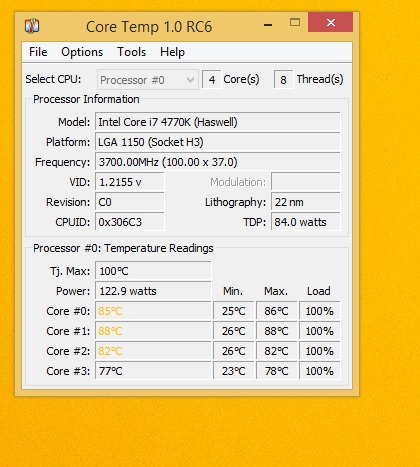Open the Help menu
This screenshot has width=420, height=467.
[x=172, y=52]
